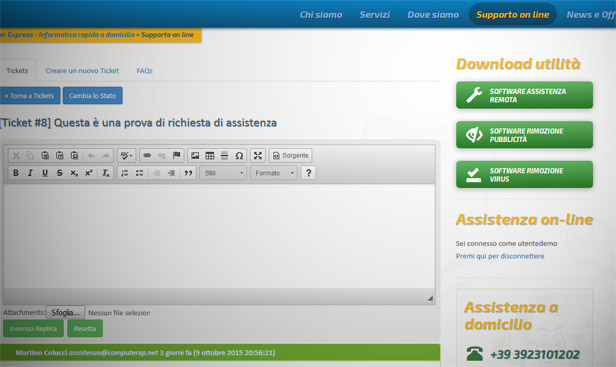The height and width of the screenshot is (367, 616).
Task: Click the Sorgente source button
Action: click(291, 156)
